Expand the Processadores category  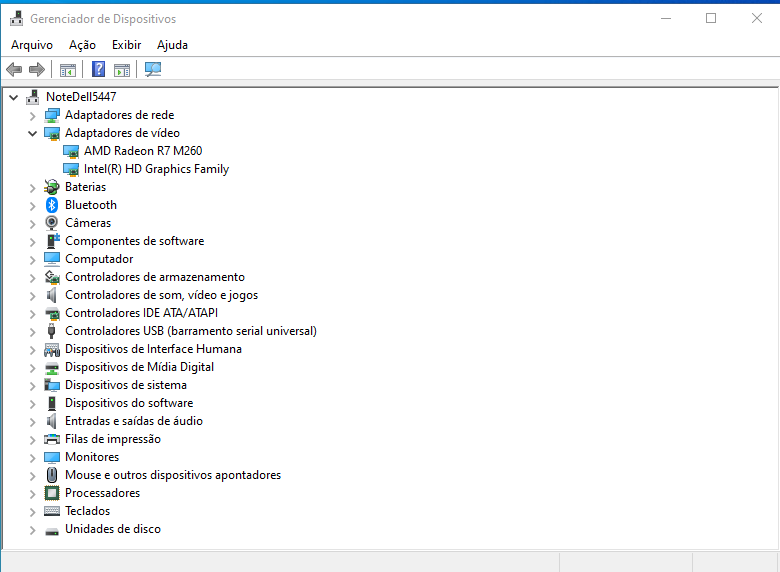click(x=33, y=494)
